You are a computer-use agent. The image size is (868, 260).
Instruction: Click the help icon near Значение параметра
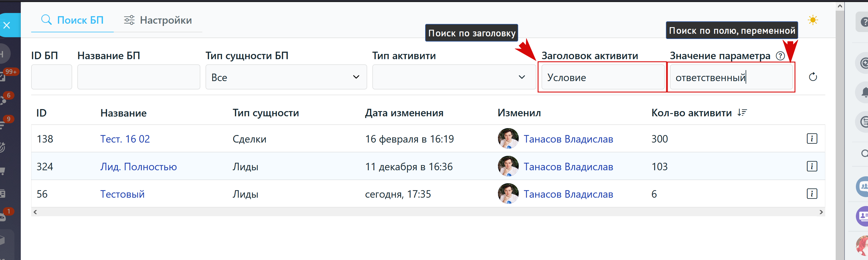point(780,56)
